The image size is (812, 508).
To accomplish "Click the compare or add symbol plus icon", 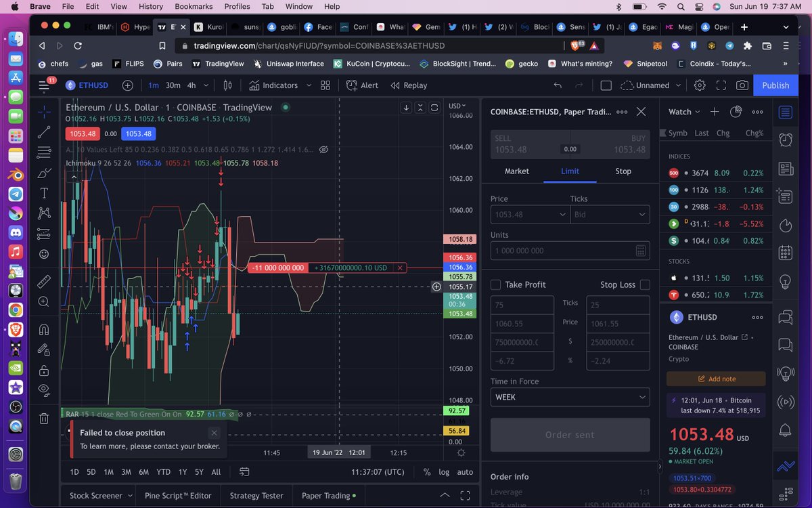I will (127, 85).
